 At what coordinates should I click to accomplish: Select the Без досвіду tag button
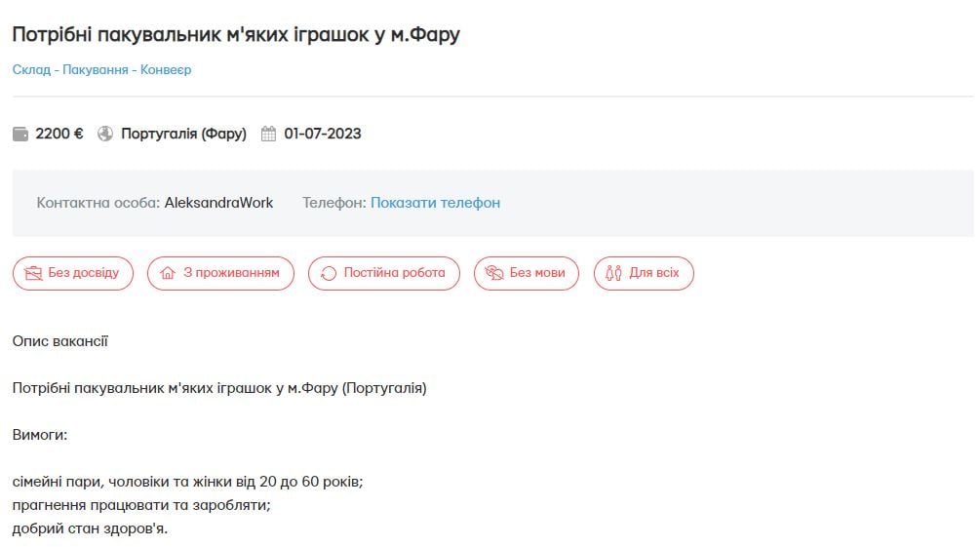tap(72, 273)
